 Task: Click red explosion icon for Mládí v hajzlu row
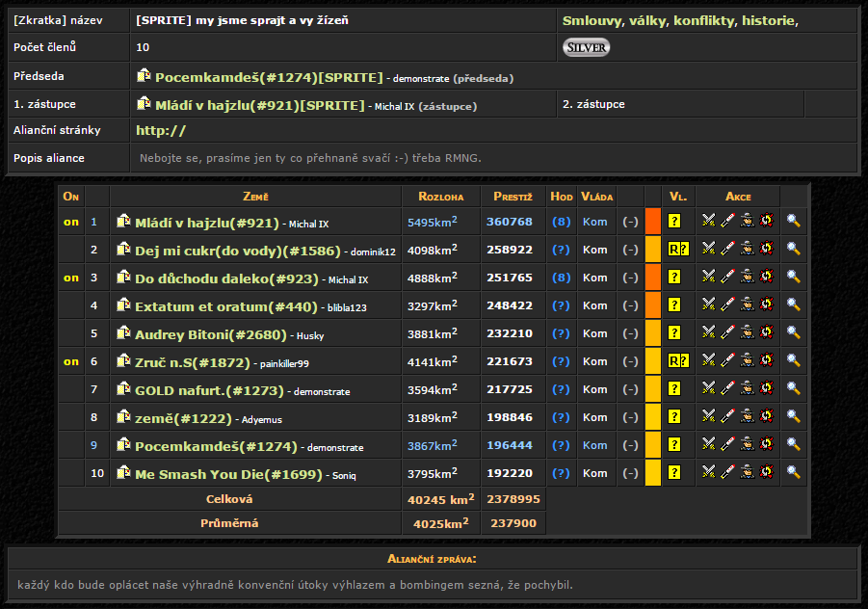tap(766, 221)
